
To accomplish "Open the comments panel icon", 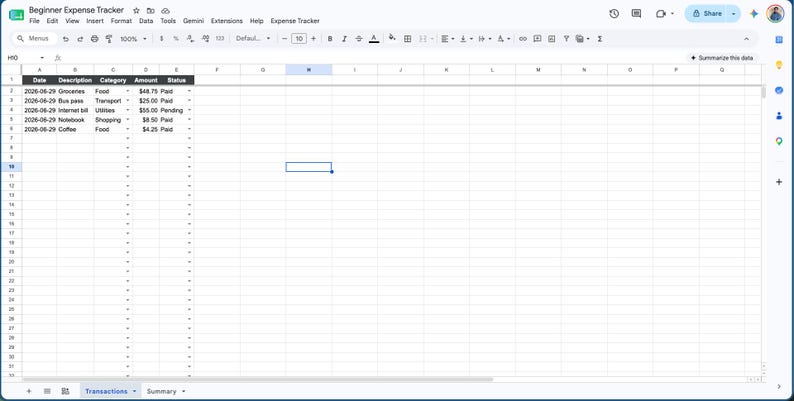I will (637, 14).
